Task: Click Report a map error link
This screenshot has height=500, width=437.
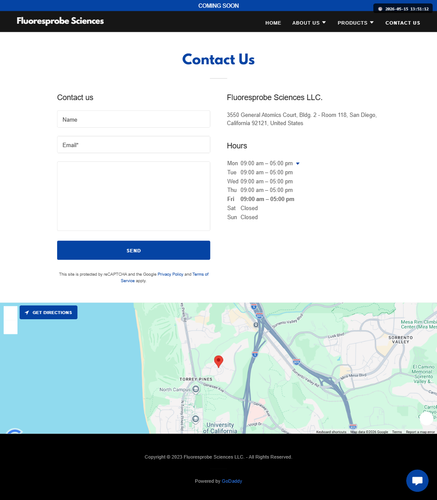Action: [x=420, y=432]
